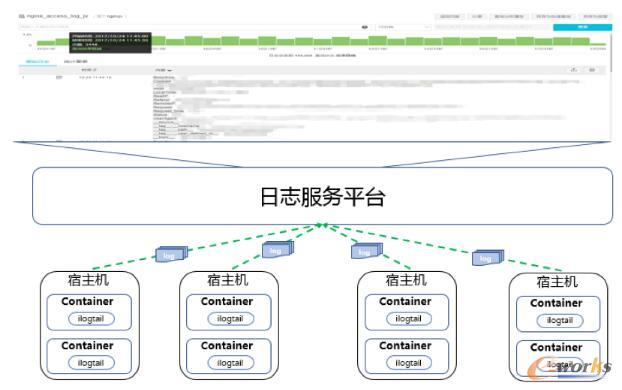This screenshot has height=390, width=622.
Task: Click ilogtail in leftmost host's top Container
Action: tap(91, 319)
